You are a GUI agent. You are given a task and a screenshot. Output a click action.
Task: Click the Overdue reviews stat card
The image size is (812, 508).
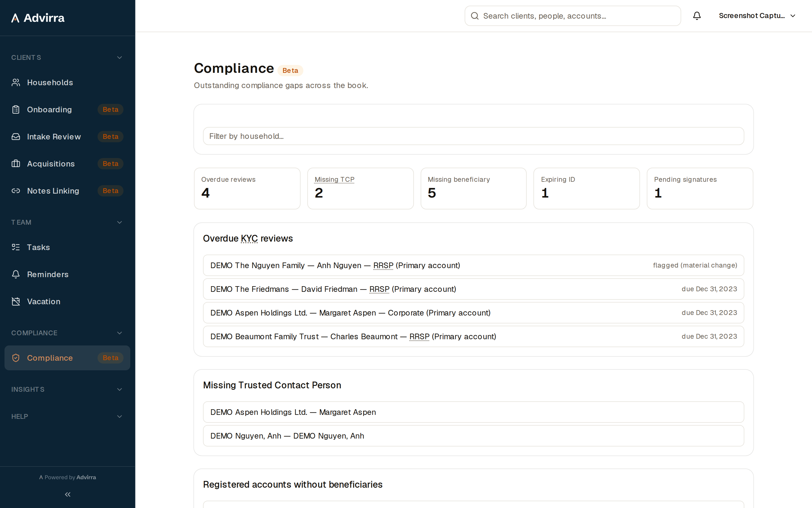pyautogui.click(x=247, y=189)
